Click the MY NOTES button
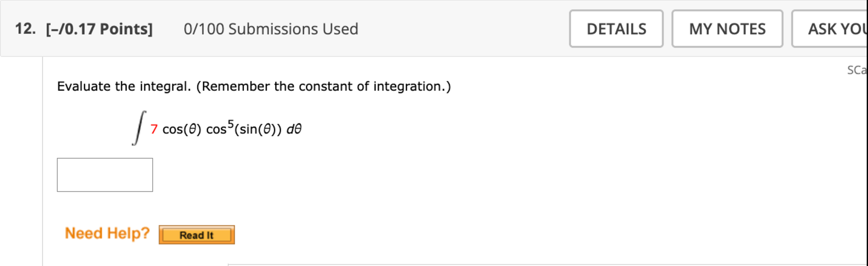The image size is (868, 266). point(727,29)
